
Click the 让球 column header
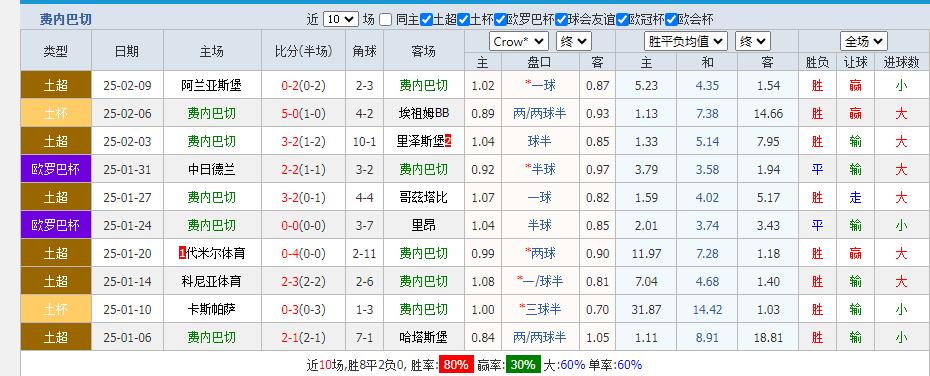click(855, 62)
